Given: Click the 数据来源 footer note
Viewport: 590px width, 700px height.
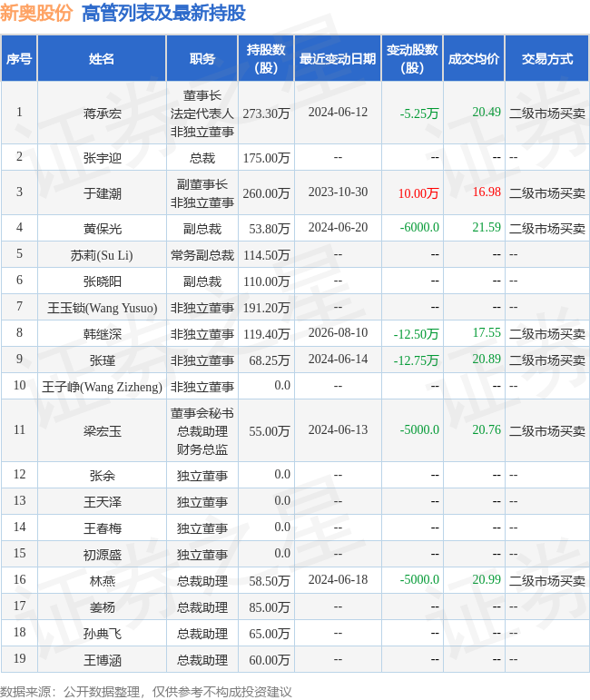Looking at the screenshot, I should [x=145, y=692].
